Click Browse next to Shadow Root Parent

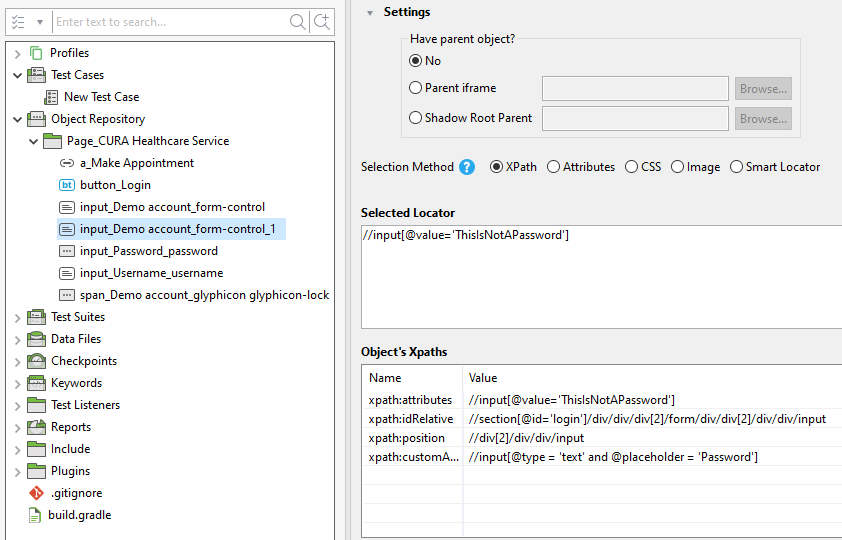click(763, 119)
